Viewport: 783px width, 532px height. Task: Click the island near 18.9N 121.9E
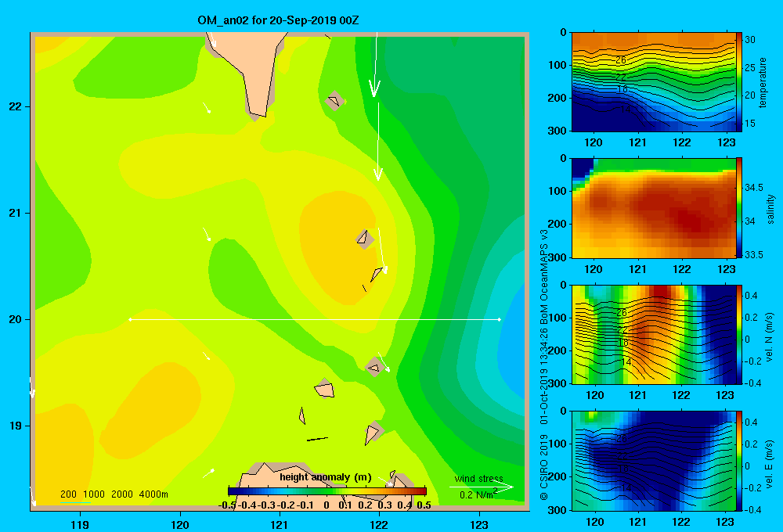click(x=373, y=433)
